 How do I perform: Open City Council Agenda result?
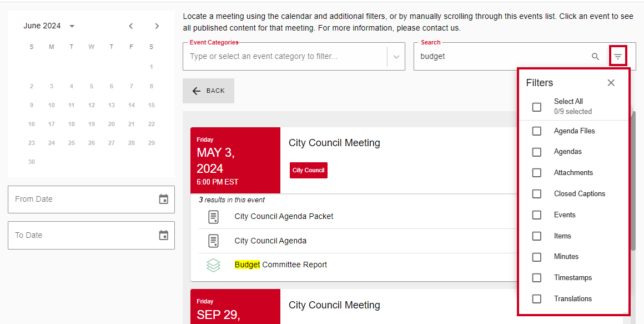[270, 241]
